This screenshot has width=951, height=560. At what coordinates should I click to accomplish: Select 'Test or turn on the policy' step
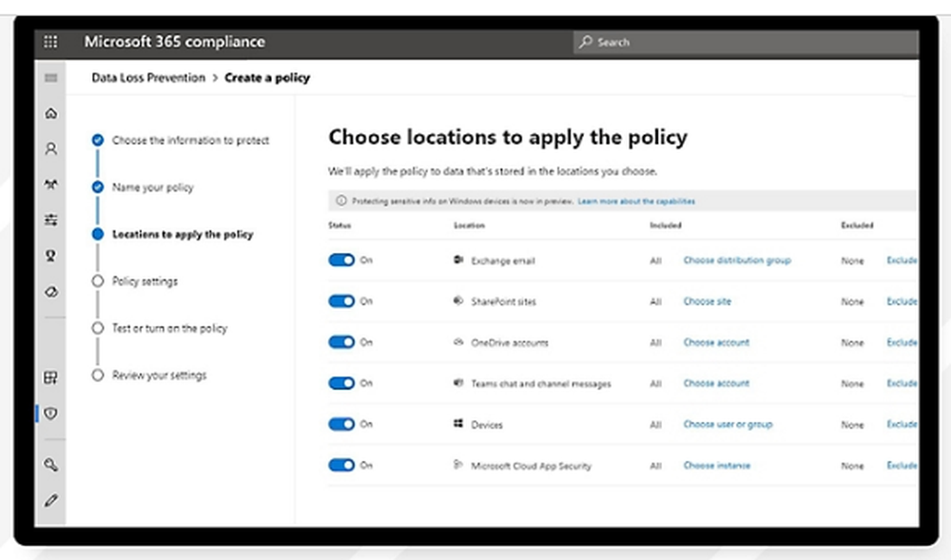(x=170, y=328)
